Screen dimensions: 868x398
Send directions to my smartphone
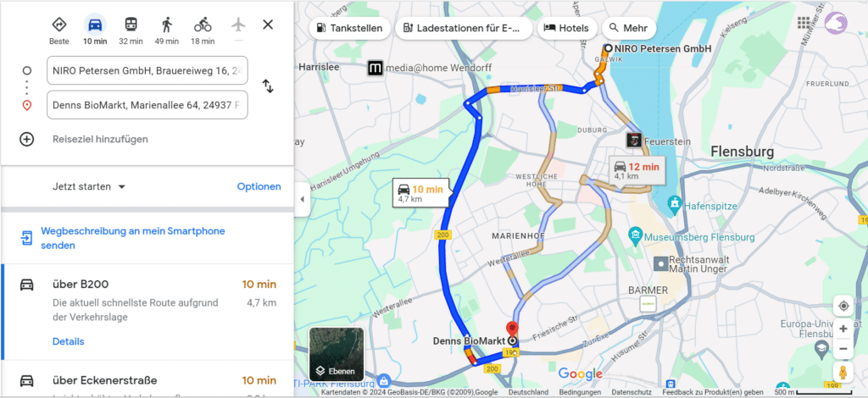pyautogui.click(x=133, y=238)
